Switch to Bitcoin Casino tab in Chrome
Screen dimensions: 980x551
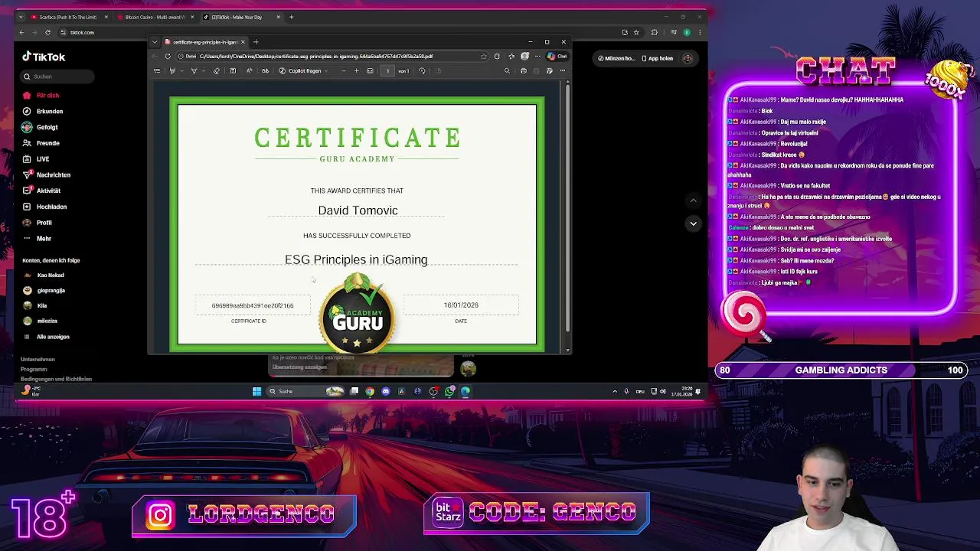click(x=155, y=17)
